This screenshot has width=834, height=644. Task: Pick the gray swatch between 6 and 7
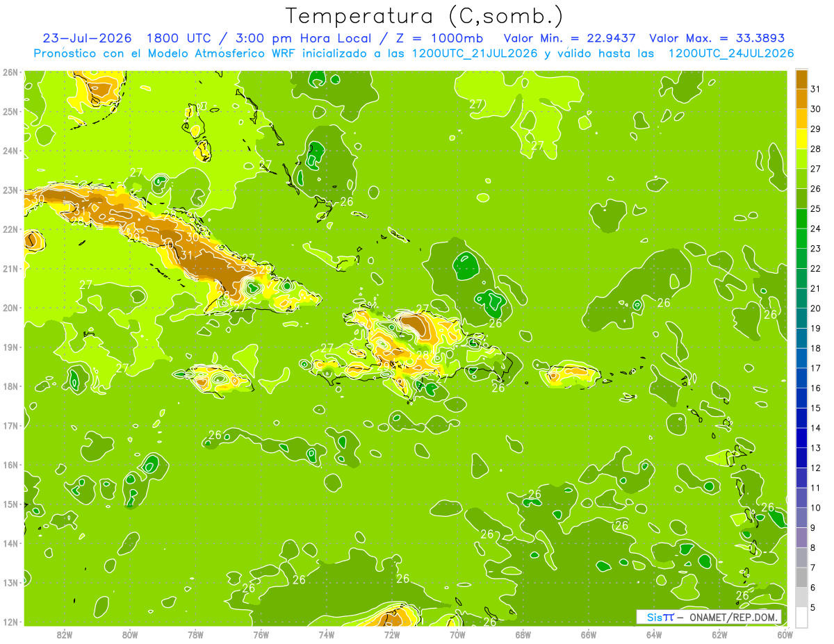(801, 577)
